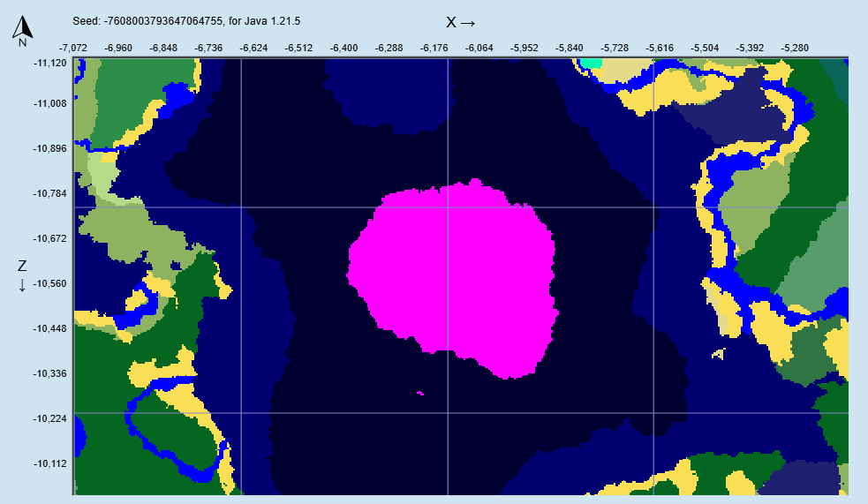868x504 pixels.
Task: Click the X axis arrow label
Action: point(461,22)
